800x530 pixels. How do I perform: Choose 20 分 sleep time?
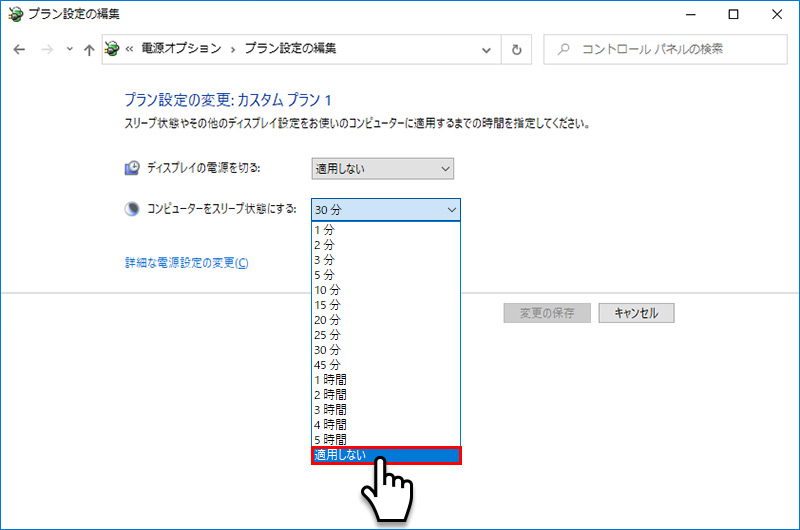386,320
